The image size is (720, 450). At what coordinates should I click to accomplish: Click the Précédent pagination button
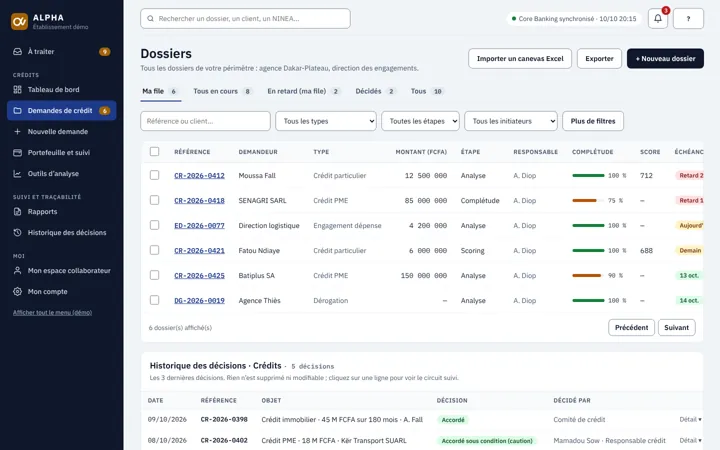point(631,327)
